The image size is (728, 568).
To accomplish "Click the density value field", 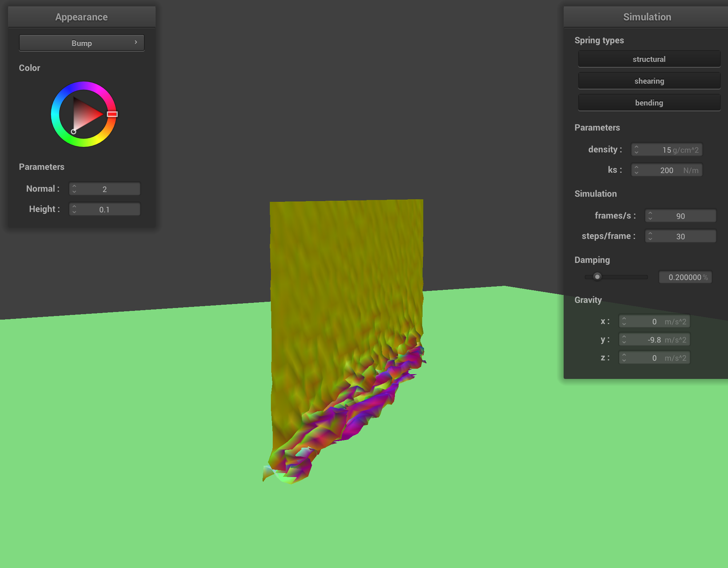I will (667, 150).
